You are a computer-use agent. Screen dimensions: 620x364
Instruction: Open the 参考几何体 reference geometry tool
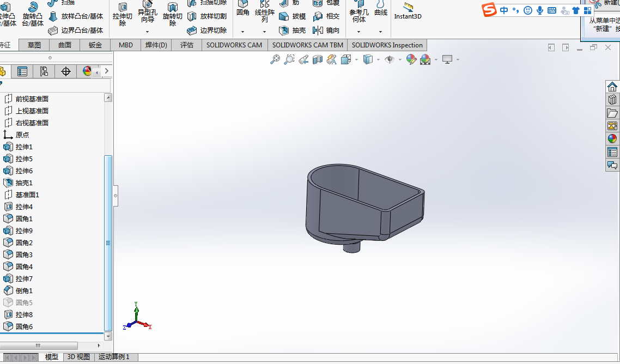(358, 12)
